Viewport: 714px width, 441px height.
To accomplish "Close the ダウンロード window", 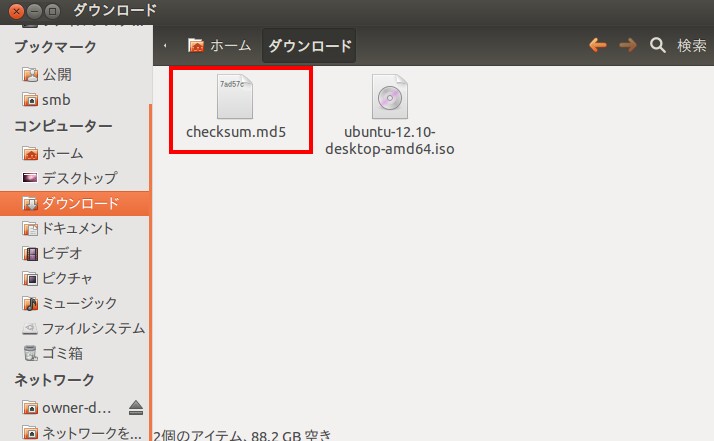I will pos(16,10).
